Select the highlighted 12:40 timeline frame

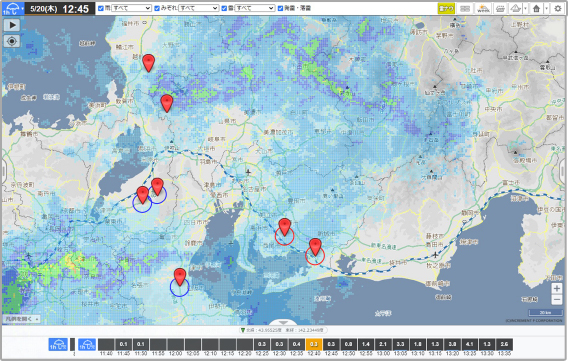coord(314,344)
